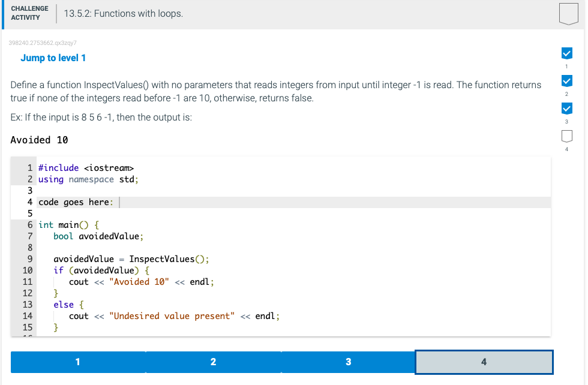
Task: Click the level 3 completion checkmark
Action: [x=567, y=109]
